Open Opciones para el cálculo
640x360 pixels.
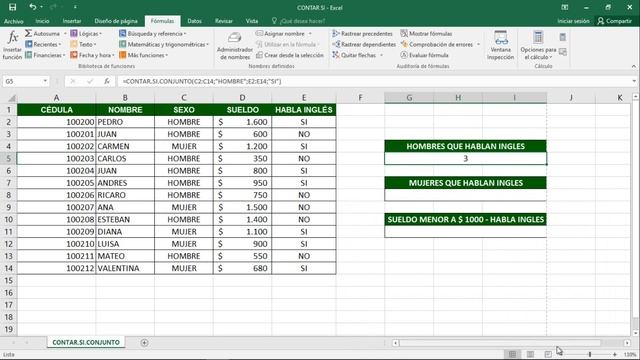click(538, 46)
